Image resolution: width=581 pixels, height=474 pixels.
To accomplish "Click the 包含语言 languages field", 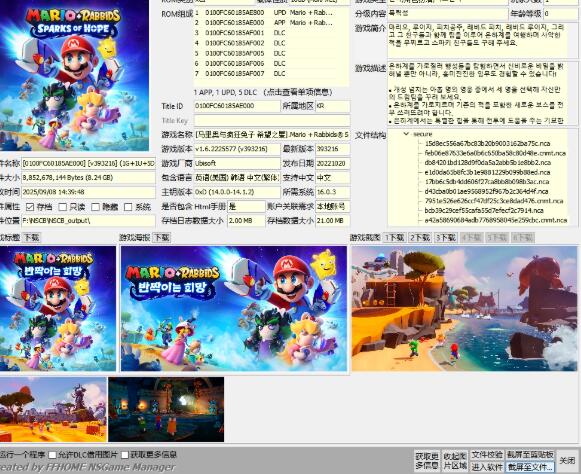I will point(237,178).
